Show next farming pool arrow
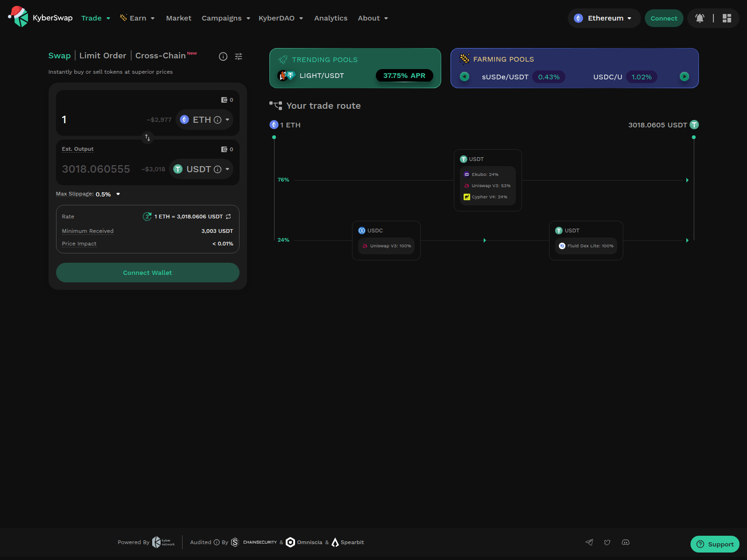 (x=684, y=77)
